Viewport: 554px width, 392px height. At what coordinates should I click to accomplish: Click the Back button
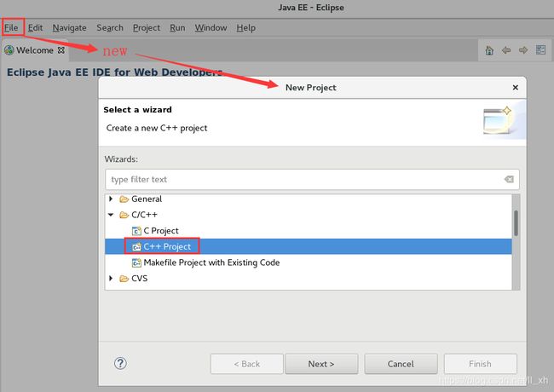246,364
